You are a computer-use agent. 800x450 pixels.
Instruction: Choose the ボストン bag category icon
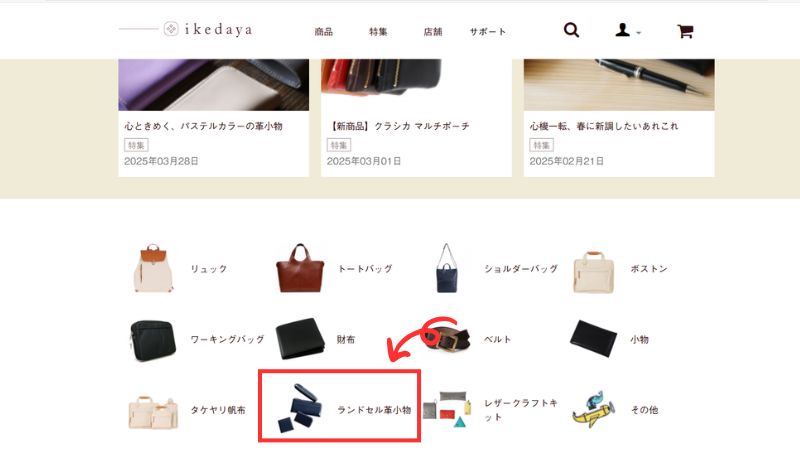tap(593, 272)
